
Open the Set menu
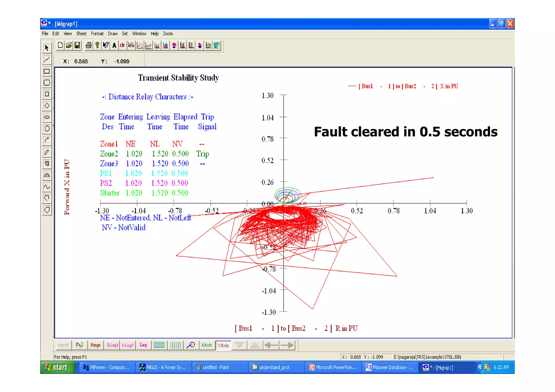pyautogui.click(x=125, y=34)
